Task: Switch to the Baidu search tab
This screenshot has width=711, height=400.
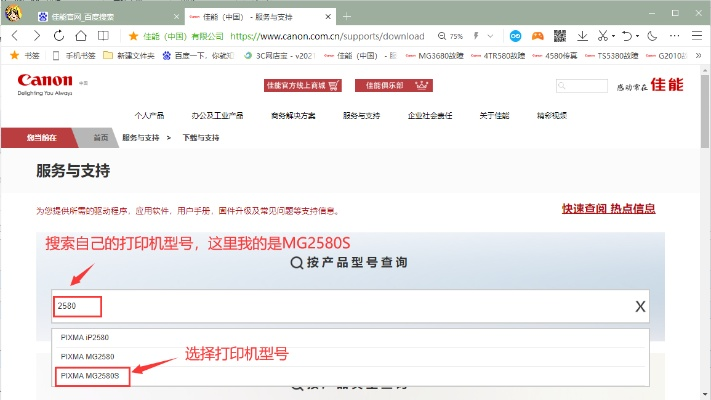Action: tap(107, 17)
